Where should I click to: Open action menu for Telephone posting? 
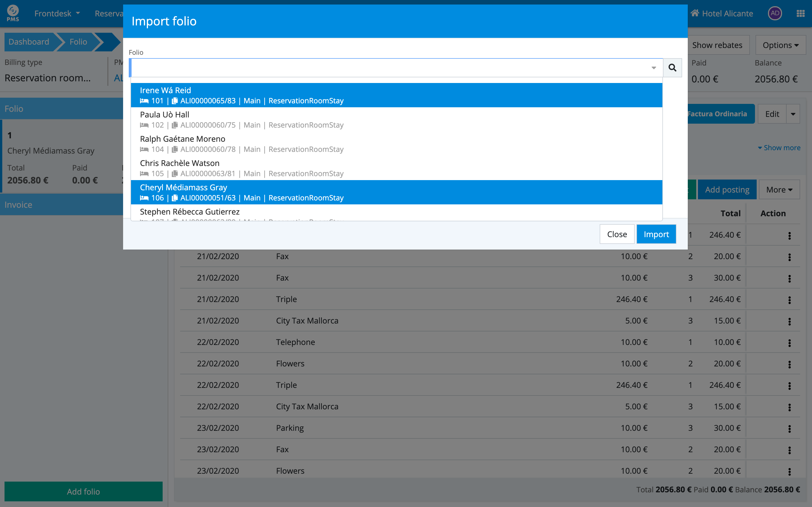click(x=789, y=343)
